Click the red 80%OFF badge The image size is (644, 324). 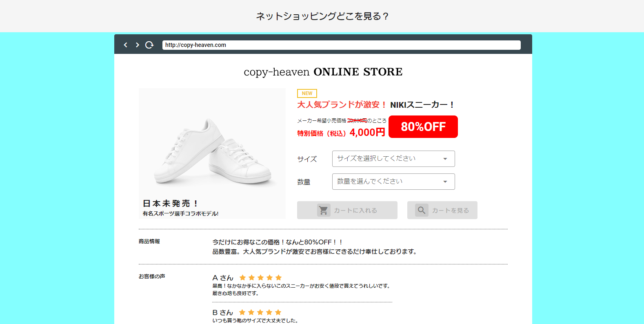(423, 127)
